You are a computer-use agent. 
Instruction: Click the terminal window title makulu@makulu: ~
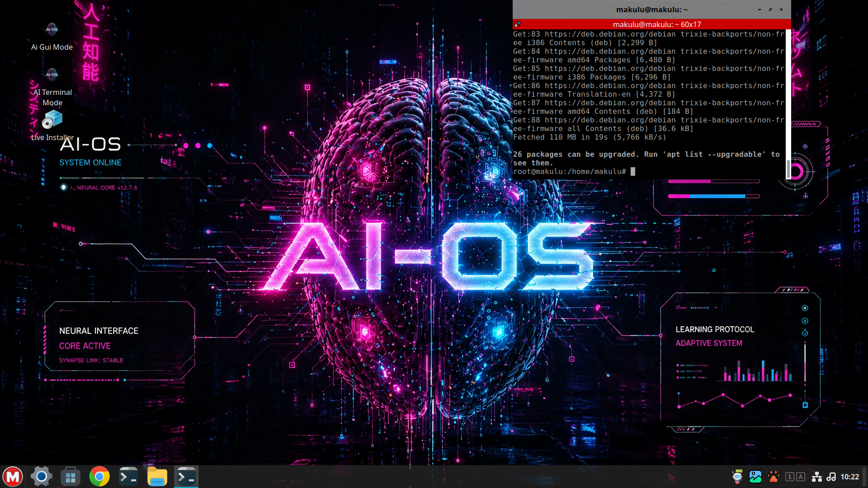(652, 9)
